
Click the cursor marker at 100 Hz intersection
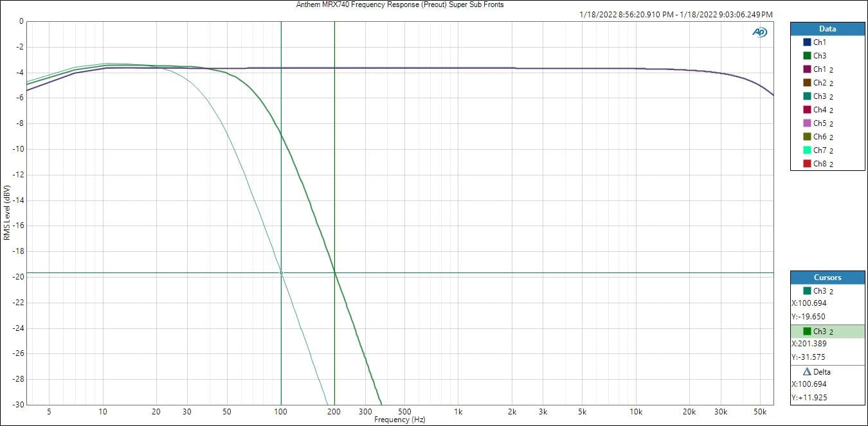[281, 273]
